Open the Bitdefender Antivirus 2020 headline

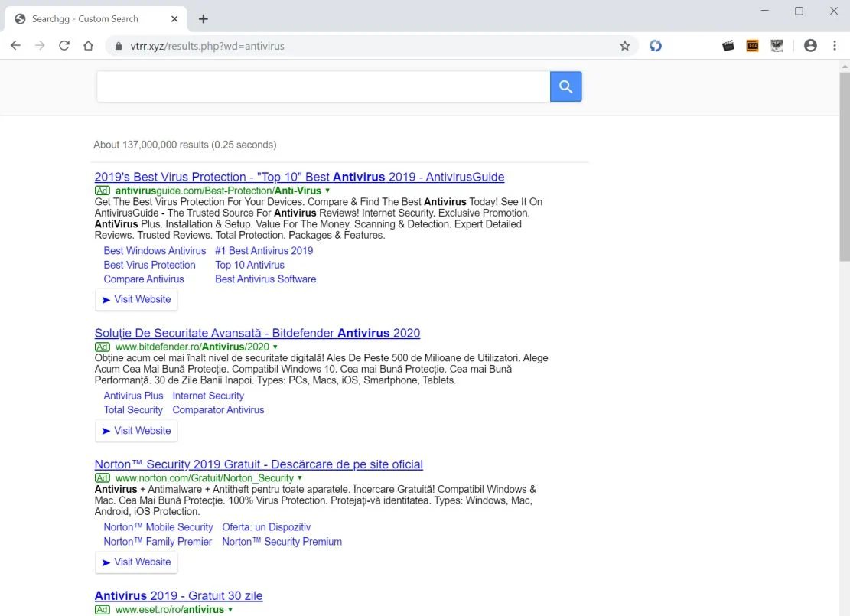(257, 333)
